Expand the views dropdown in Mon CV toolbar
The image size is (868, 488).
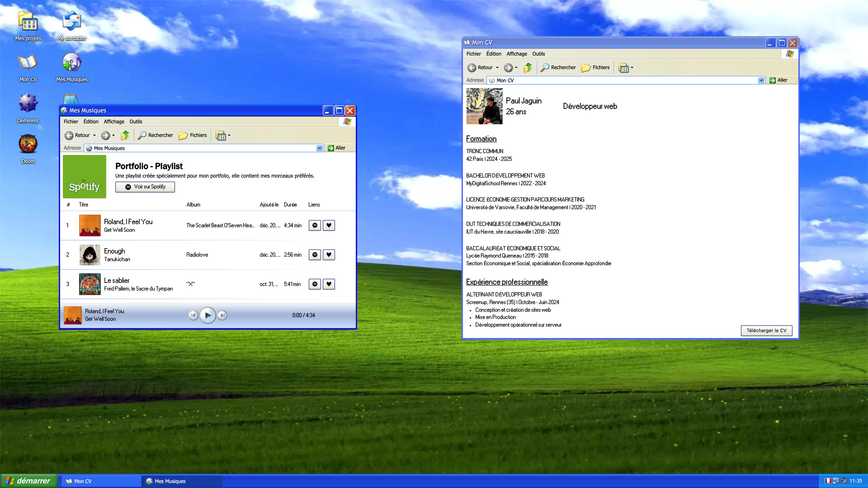[x=632, y=67]
